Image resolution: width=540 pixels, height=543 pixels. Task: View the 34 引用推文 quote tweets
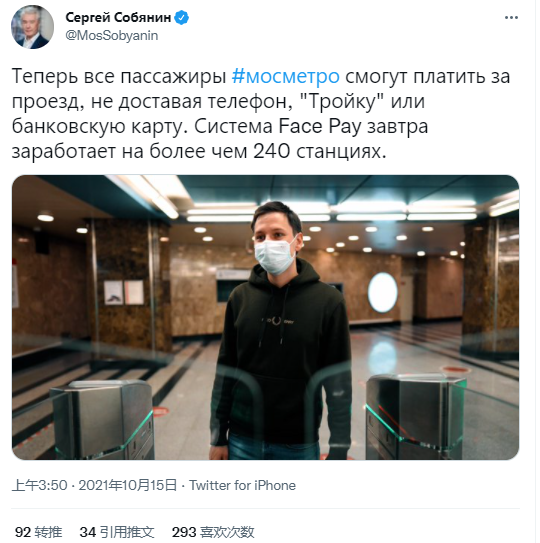click(x=117, y=532)
